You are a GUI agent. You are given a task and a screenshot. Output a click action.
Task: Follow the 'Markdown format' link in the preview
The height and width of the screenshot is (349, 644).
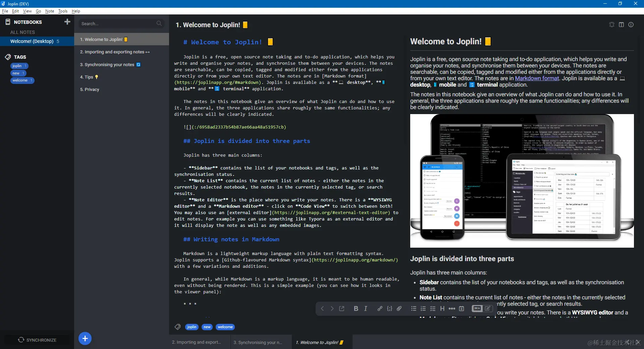[x=537, y=78]
